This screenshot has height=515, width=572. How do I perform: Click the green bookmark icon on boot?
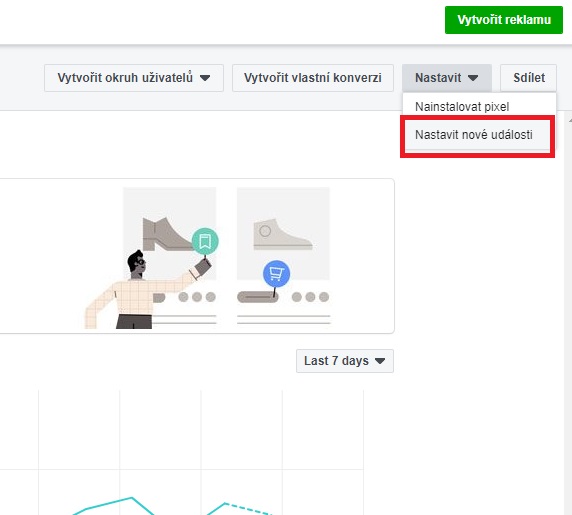pos(205,241)
